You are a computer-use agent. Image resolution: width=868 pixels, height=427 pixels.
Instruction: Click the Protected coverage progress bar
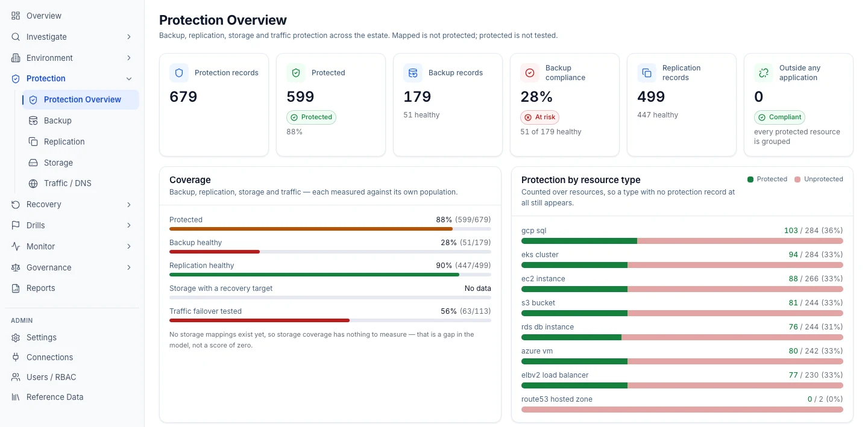[330, 229]
